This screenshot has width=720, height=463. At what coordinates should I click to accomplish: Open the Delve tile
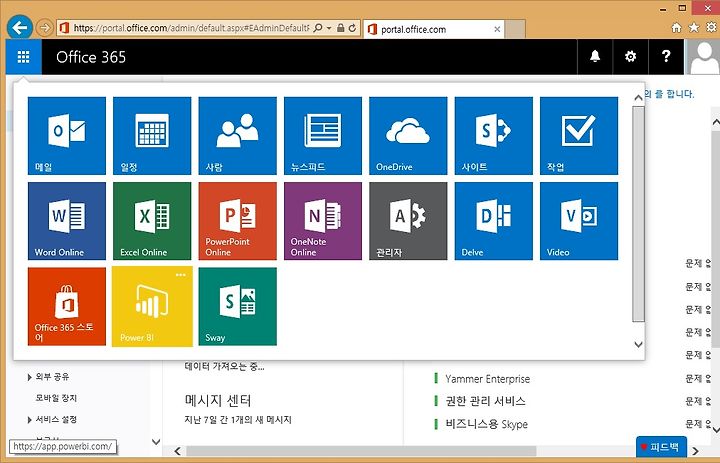tap(494, 221)
